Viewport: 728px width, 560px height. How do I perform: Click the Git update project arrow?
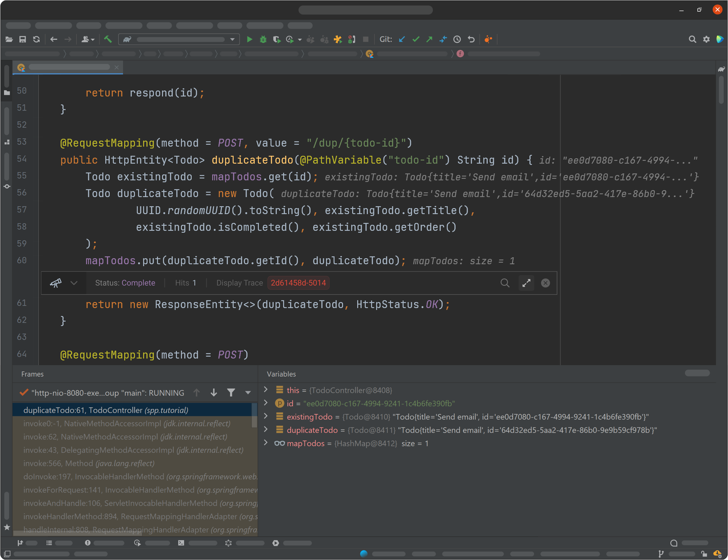tap(402, 39)
